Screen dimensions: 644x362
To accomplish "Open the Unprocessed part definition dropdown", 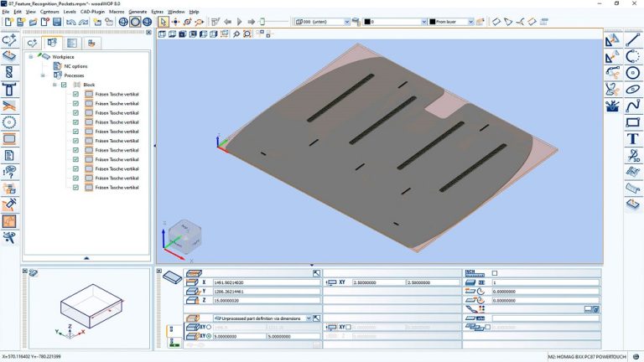I will [309, 318].
